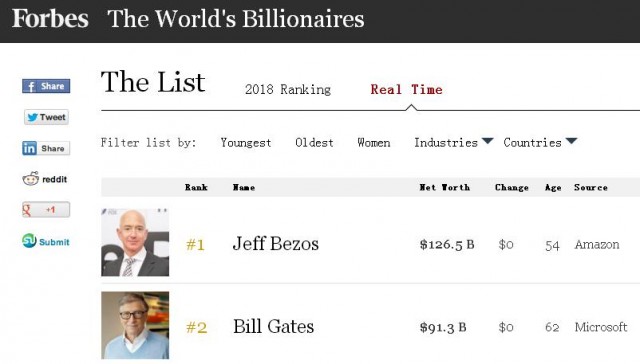This screenshot has height=364, width=640.
Task: Click the Forbes logo
Action: [50, 19]
